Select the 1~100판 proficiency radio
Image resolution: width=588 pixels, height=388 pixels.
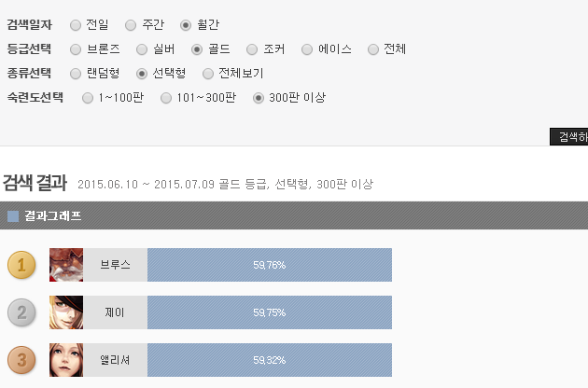[88, 98]
